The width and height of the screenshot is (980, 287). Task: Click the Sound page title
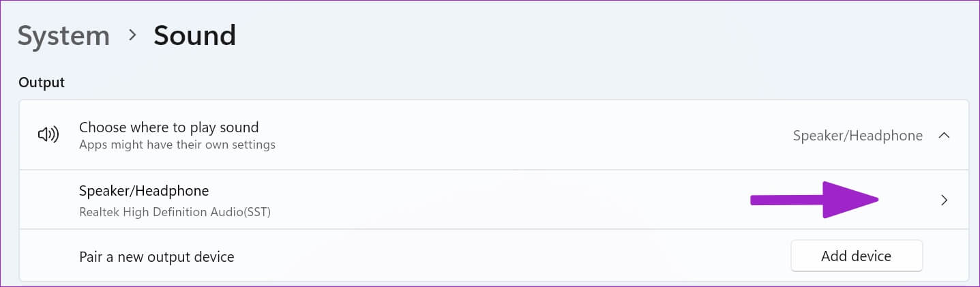click(194, 35)
